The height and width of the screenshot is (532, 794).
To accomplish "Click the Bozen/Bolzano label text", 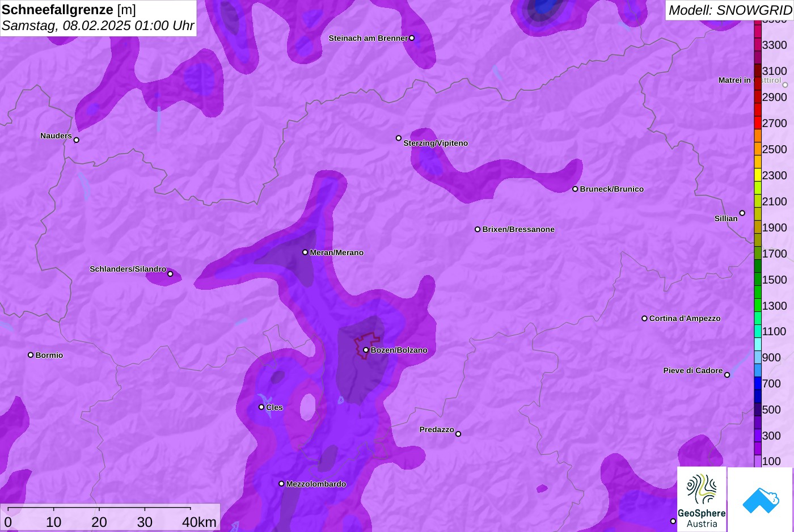I will pos(399,350).
